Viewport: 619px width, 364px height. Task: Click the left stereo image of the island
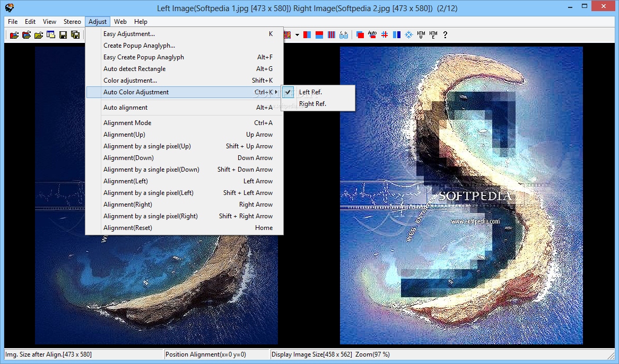pos(156,290)
